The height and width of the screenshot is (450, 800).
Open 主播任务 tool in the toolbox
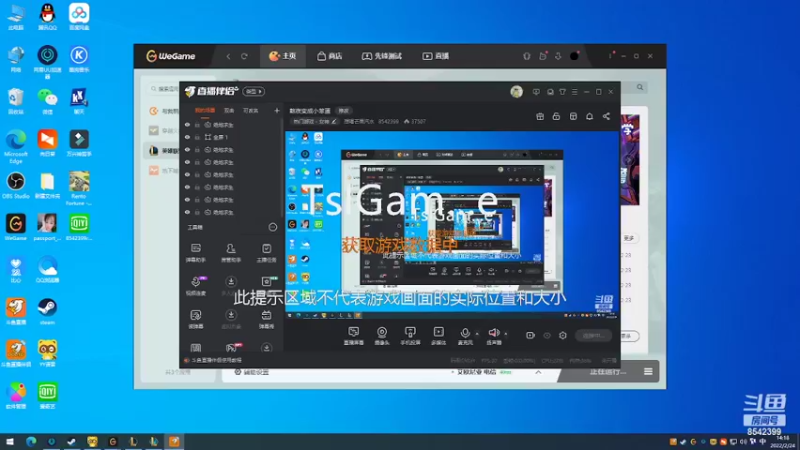266,253
